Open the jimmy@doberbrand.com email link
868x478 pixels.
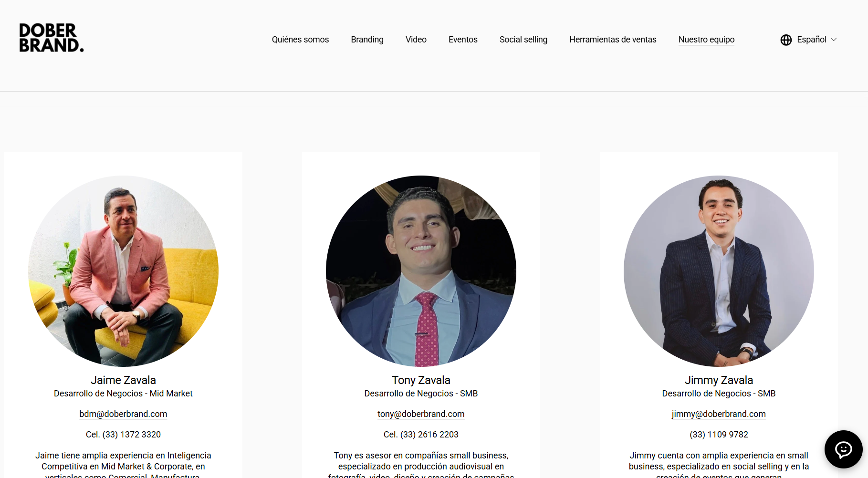[719, 414]
